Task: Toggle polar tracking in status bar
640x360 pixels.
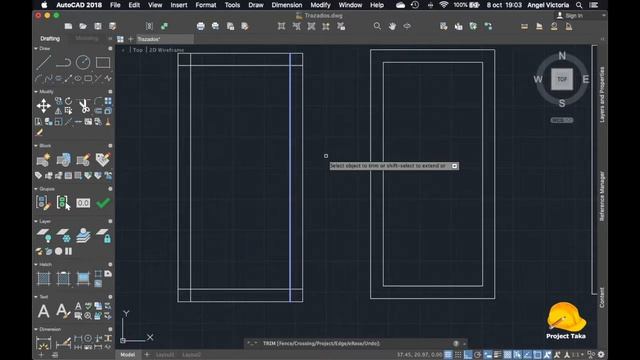Action: pos(478,355)
